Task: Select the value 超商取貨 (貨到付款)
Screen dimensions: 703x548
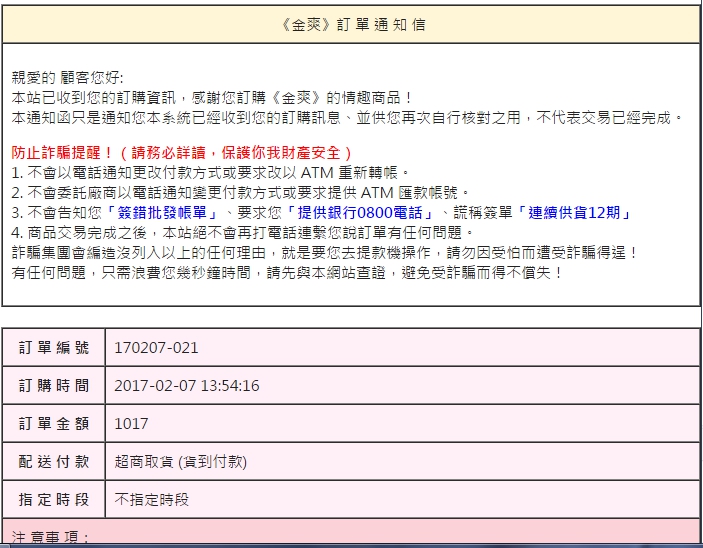Action: coord(181,462)
